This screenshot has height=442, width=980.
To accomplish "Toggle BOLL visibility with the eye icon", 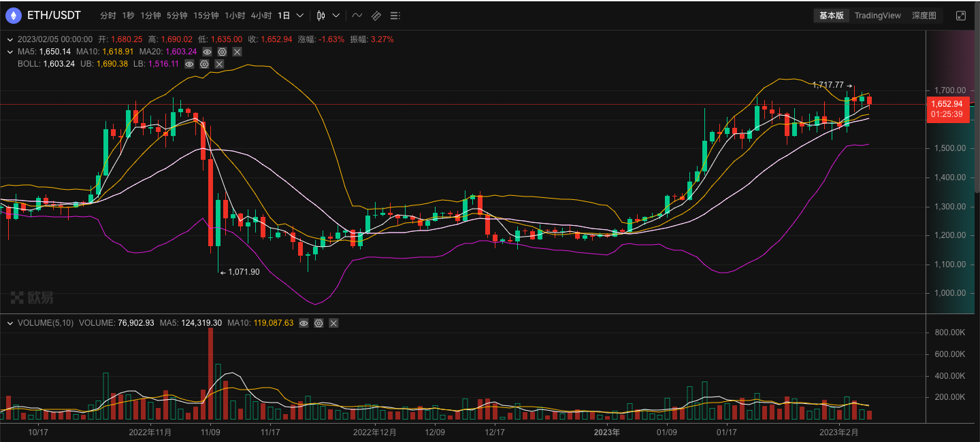I will click(189, 64).
